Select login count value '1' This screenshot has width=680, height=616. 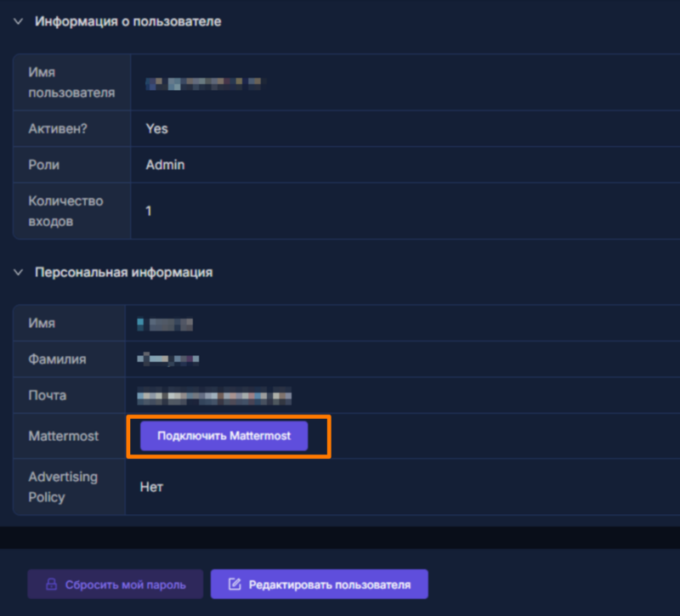pyautogui.click(x=148, y=211)
